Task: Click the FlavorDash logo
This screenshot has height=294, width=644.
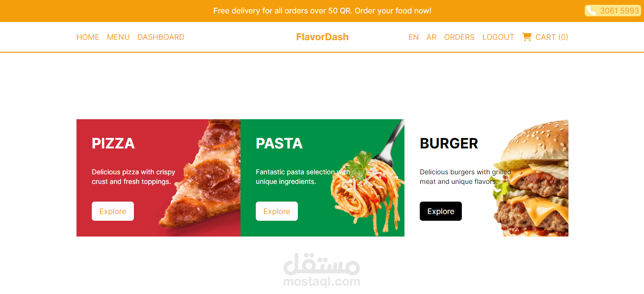Action: click(x=322, y=37)
